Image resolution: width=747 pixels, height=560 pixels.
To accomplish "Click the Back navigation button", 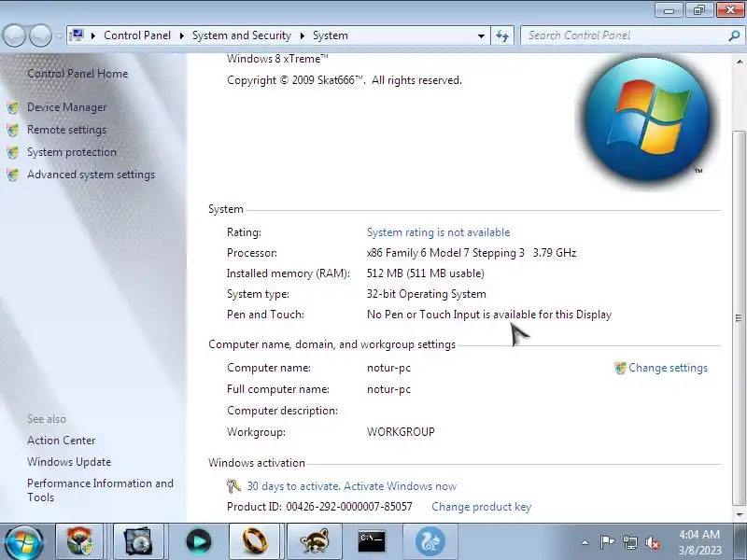I will [14, 35].
